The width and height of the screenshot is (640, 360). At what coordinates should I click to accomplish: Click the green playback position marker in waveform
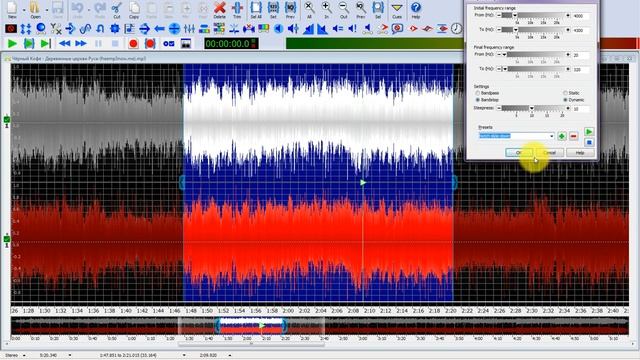[x=363, y=182]
